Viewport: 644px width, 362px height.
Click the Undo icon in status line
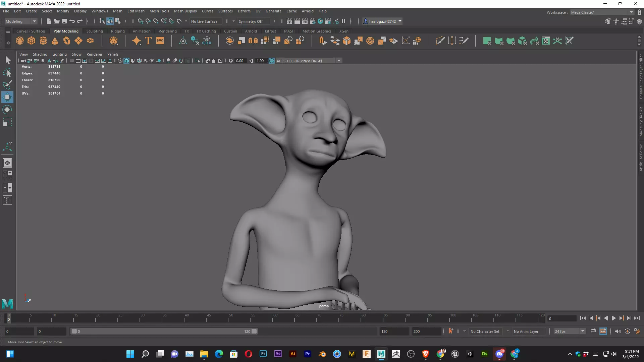72,21
